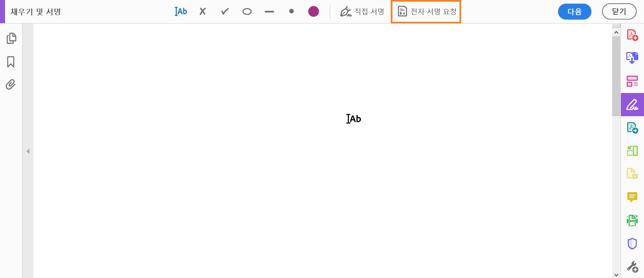Open Compare/Combine green tool icon
This screenshot has width=644, height=278.
(x=632, y=151)
